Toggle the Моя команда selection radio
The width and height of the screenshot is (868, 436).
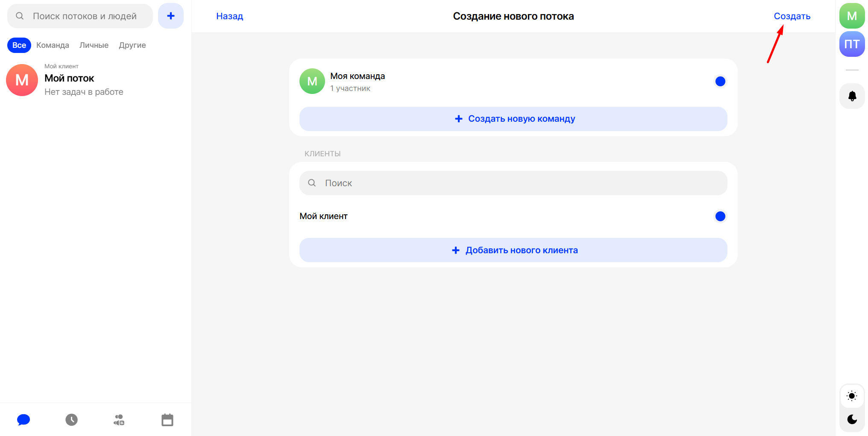click(720, 82)
